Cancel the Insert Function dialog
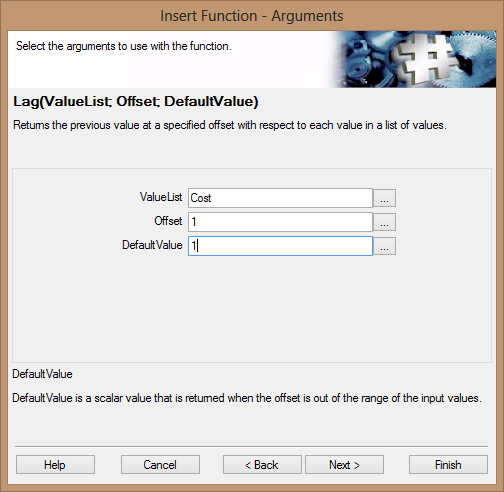The height and width of the screenshot is (492, 504). pyautogui.click(x=160, y=465)
